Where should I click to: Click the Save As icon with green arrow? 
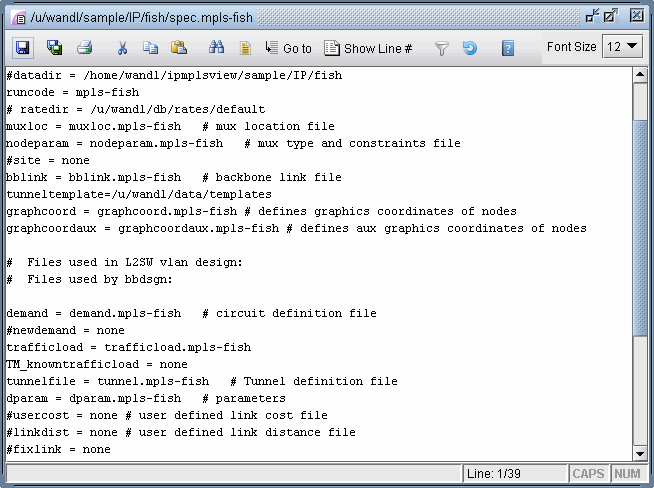55,48
